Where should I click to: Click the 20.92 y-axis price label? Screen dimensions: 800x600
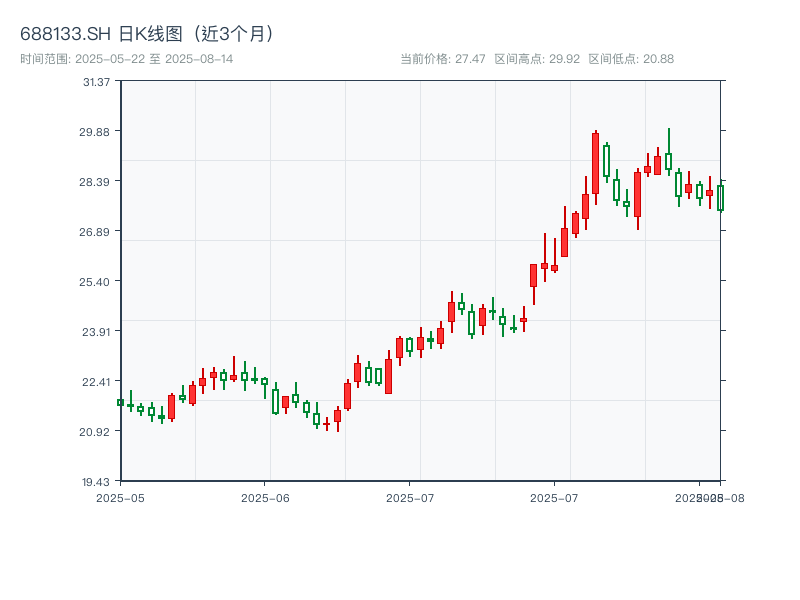97,431
